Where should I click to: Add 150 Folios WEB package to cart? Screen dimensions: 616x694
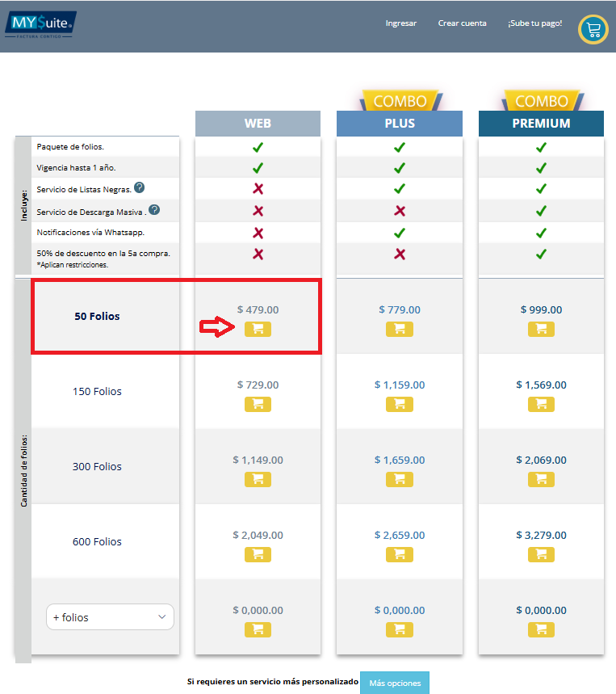(258, 404)
